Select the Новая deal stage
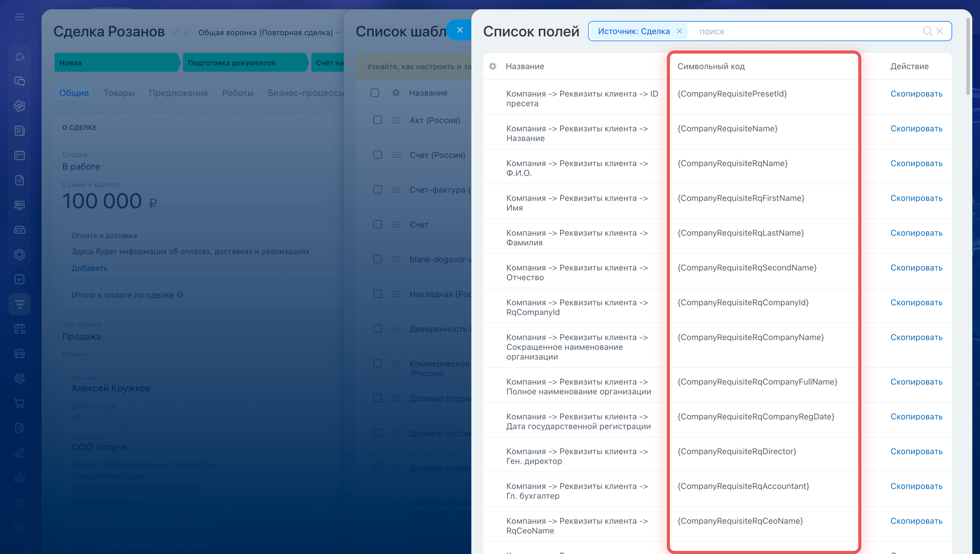Viewport: 980px width, 554px height. pyautogui.click(x=117, y=63)
